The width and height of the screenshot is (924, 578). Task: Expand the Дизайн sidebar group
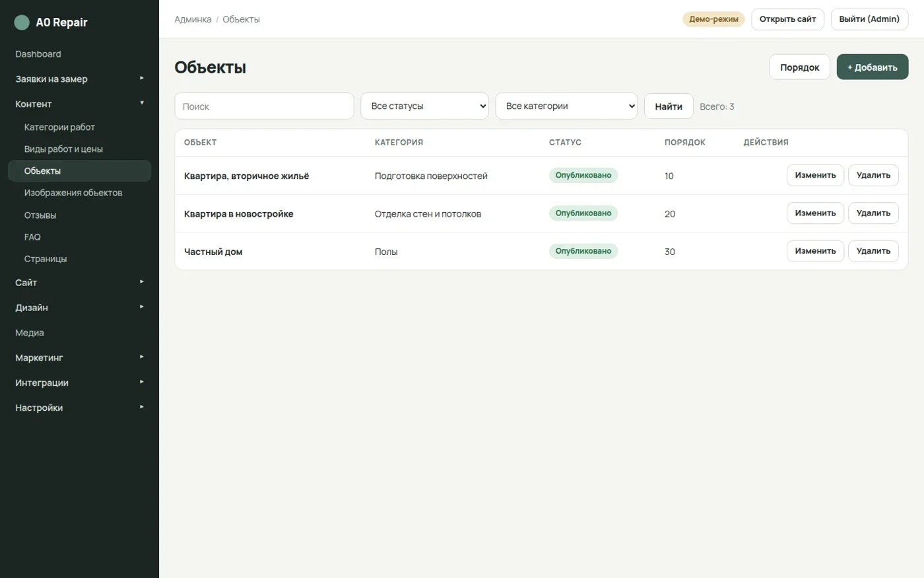pyautogui.click(x=79, y=307)
